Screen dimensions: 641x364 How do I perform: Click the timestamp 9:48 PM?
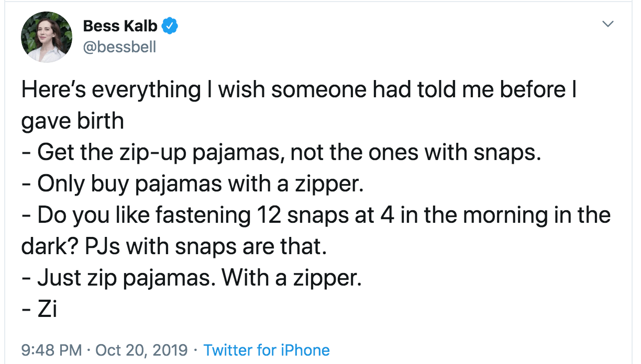[x=50, y=350]
